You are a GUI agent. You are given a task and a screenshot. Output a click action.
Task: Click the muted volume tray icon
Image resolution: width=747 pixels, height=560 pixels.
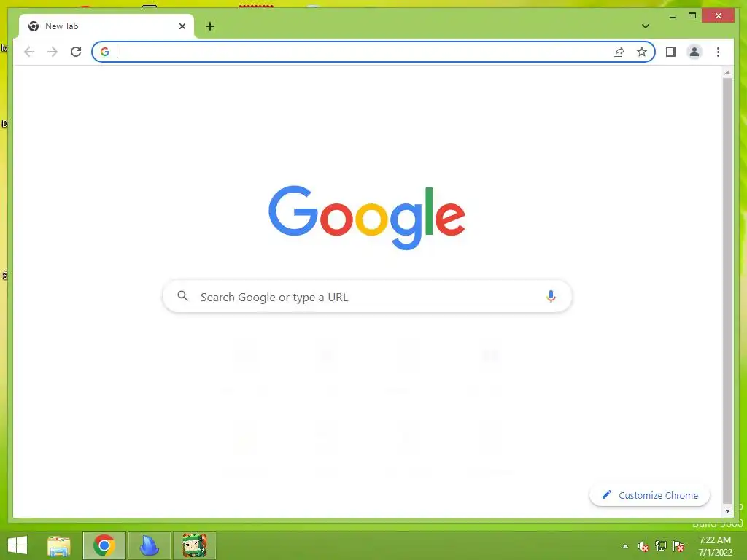(643, 546)
